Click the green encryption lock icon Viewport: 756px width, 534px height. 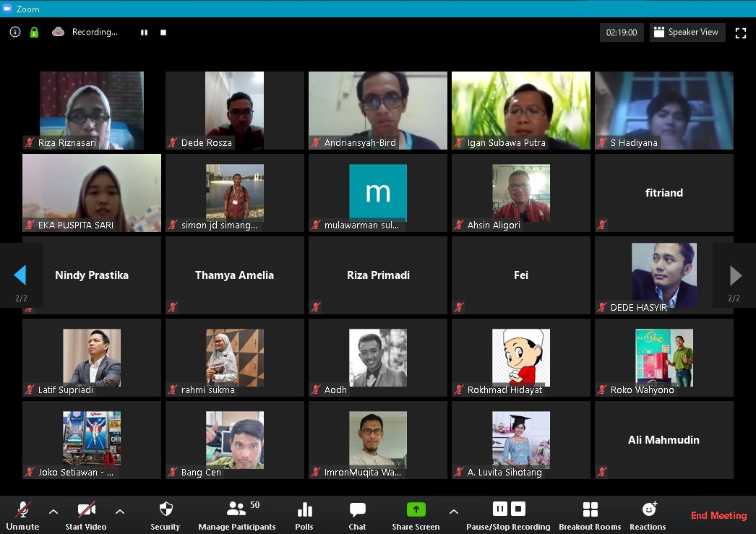click(34, 32)
